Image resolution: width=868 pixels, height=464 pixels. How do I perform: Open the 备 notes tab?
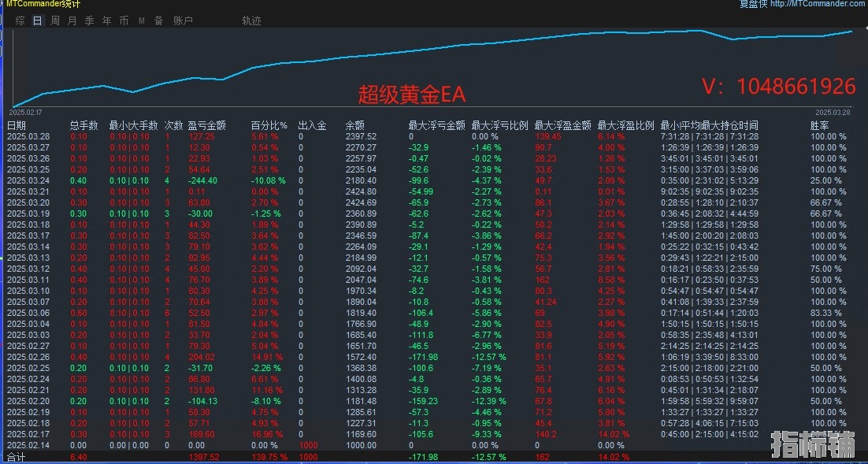click(158, 21)
